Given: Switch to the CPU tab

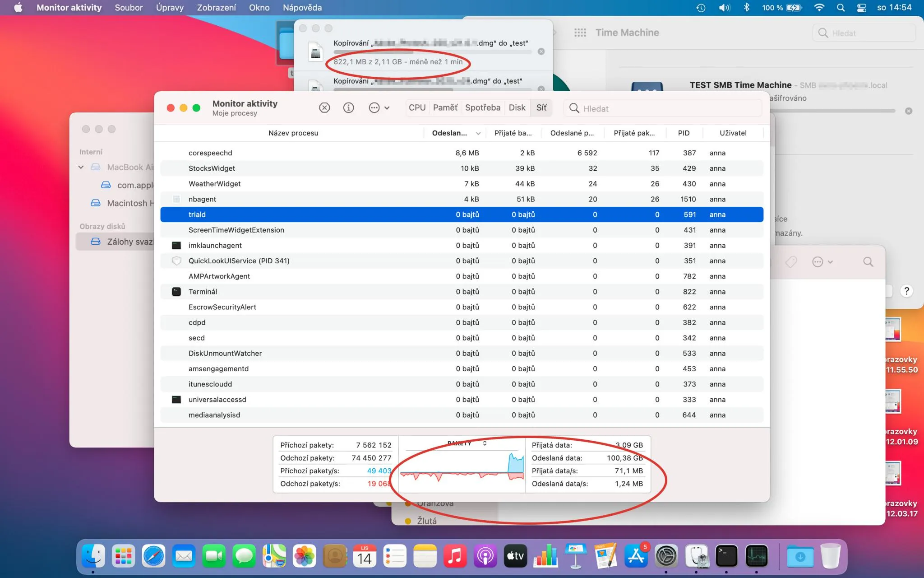Looking at the screenshot, I should [x=417, y=108].
